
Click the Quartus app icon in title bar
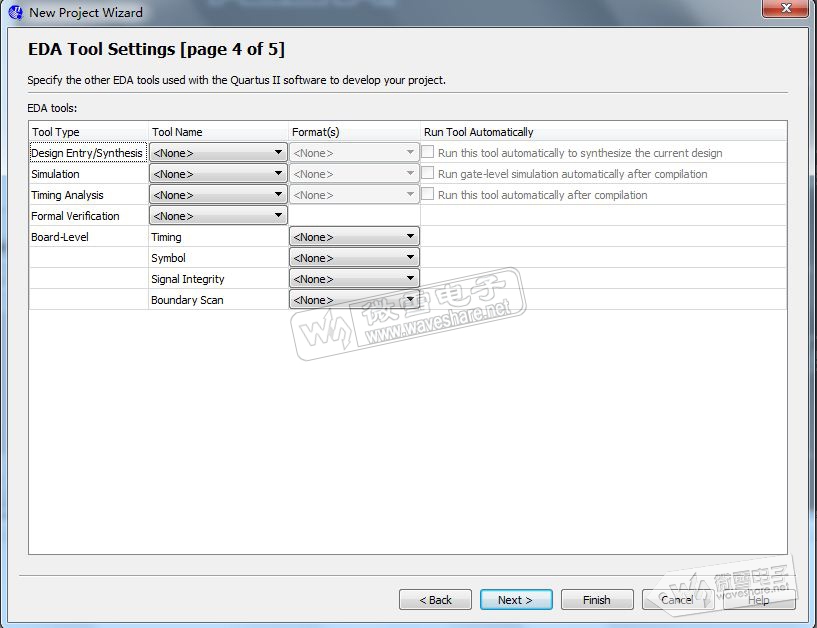pos(16,12)
